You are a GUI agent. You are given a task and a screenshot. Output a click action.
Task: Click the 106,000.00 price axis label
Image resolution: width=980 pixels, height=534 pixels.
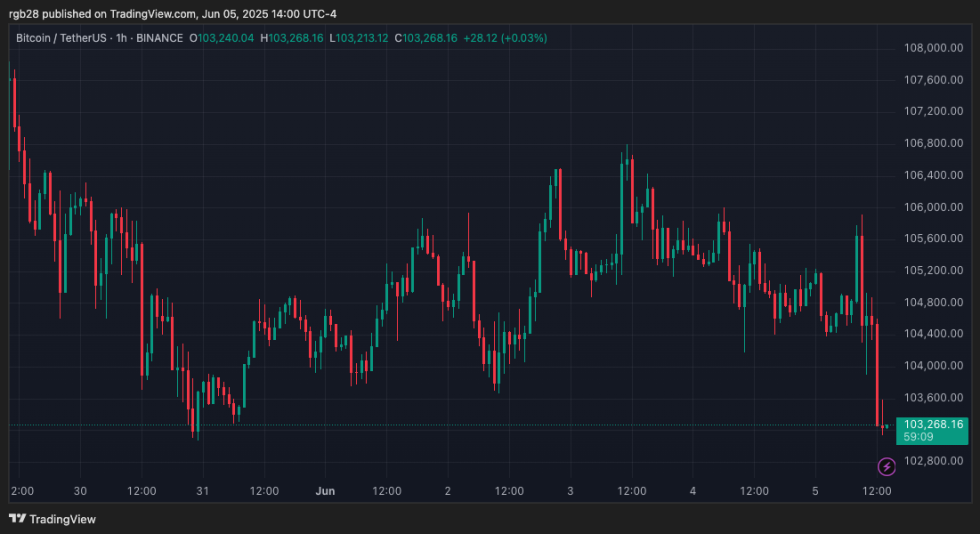click(x=933, y=207)
